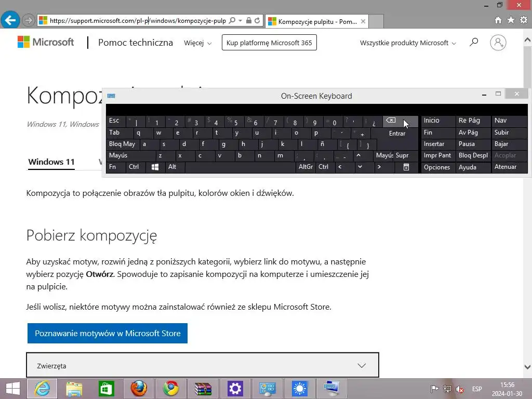The width and height of the screenshot is (532, 399).
Task: Click the page scrollbar up arrow
Action: pos(527,40)
